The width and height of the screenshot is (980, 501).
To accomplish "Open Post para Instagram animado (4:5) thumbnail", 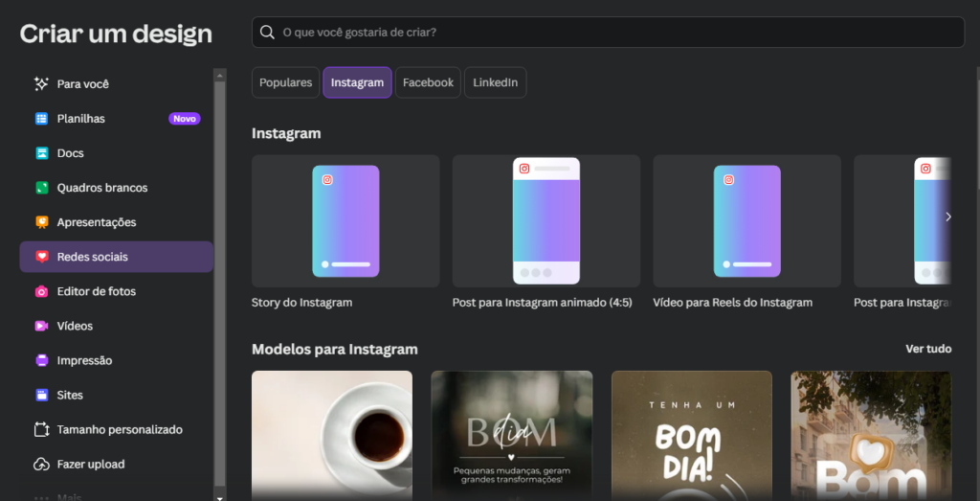I will [x=546, y=221].
